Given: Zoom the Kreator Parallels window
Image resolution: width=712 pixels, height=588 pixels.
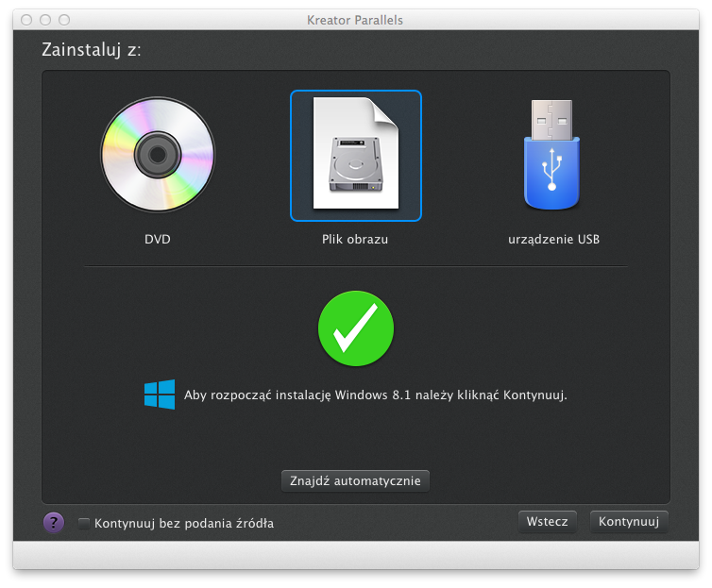Looking at the screenshot, I should (64, 20).
